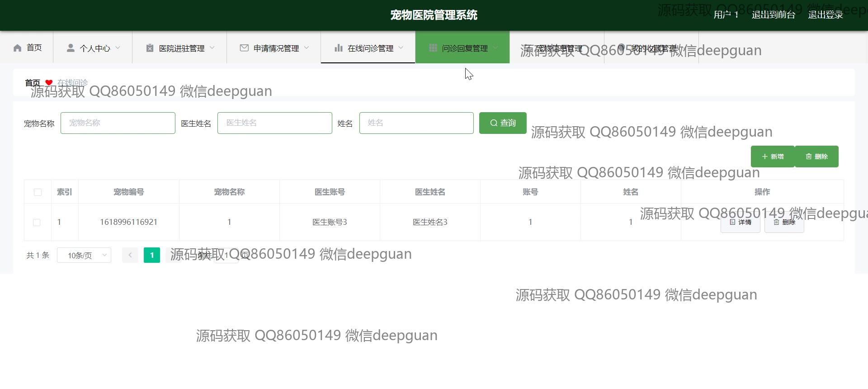Viewport: 868px width, 389px height.
Task: Click the 医院进驻管理 menu icon
Action: (x=150, y=48)
